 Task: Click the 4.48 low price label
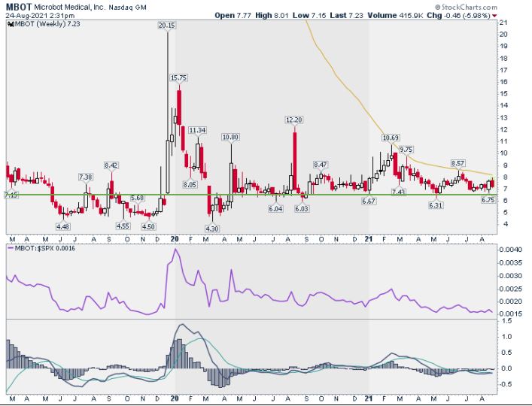click(x=63, y=226)
